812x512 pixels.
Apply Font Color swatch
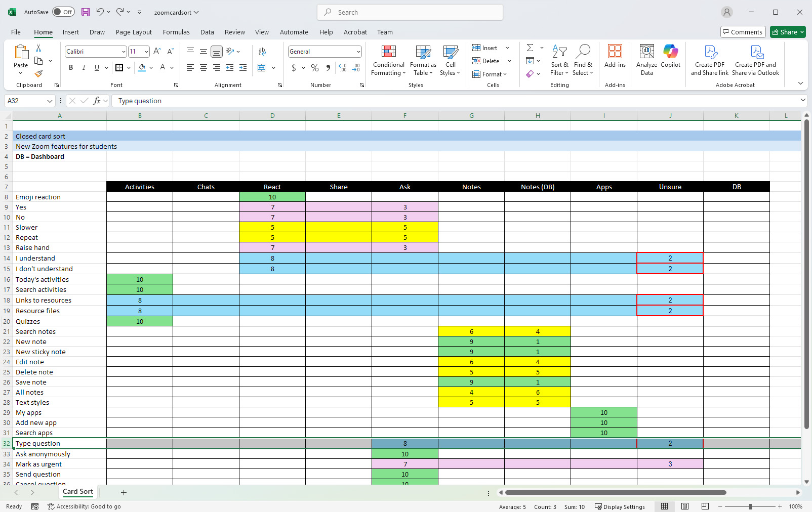click(x=163, y=67)
